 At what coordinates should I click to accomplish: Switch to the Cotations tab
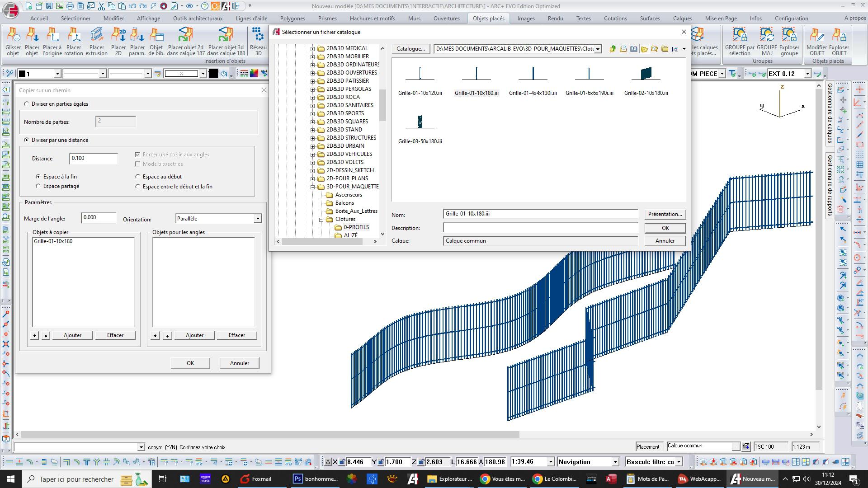(615, 19)
